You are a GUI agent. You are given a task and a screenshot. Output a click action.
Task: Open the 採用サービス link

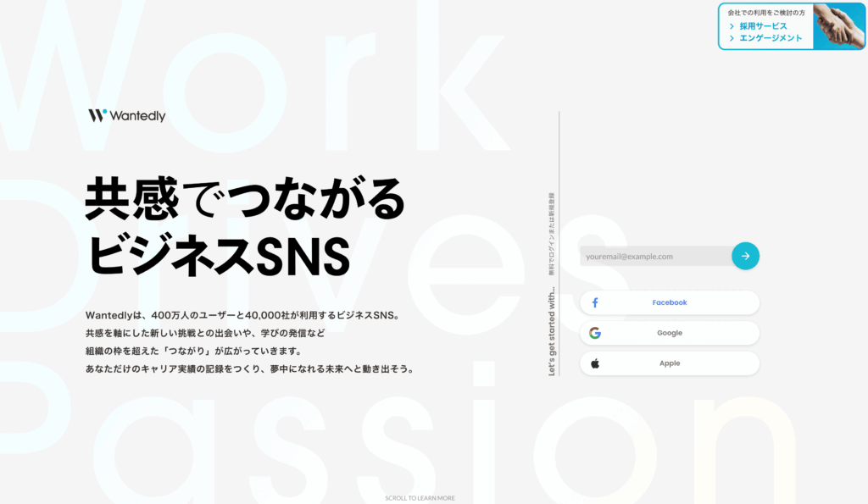tap(763, 26)
